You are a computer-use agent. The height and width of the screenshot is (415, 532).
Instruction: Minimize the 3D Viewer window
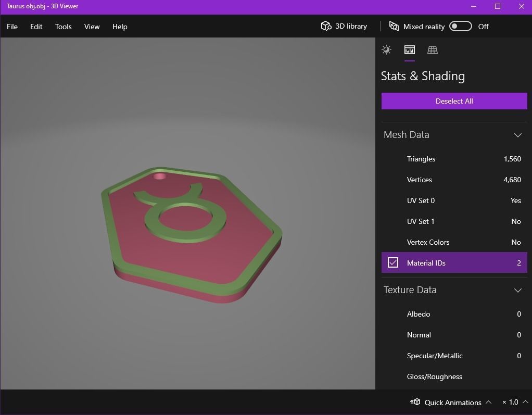(474, 6)
